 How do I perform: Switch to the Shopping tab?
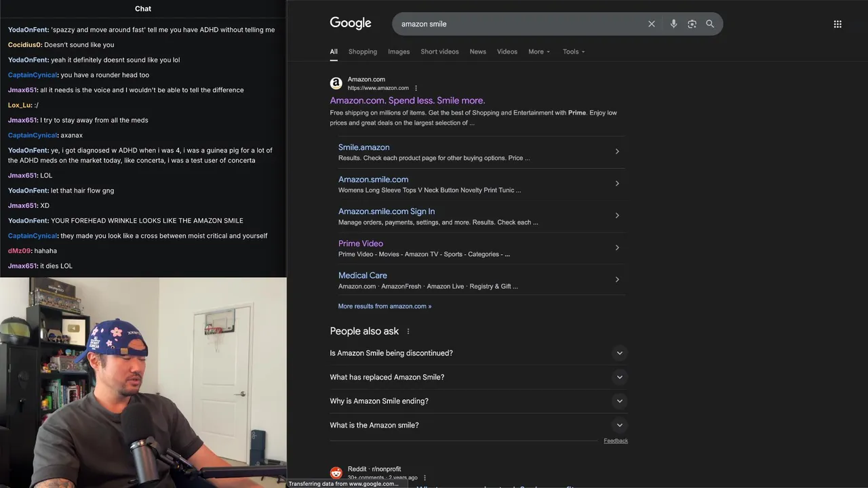(x=363, y=52)
